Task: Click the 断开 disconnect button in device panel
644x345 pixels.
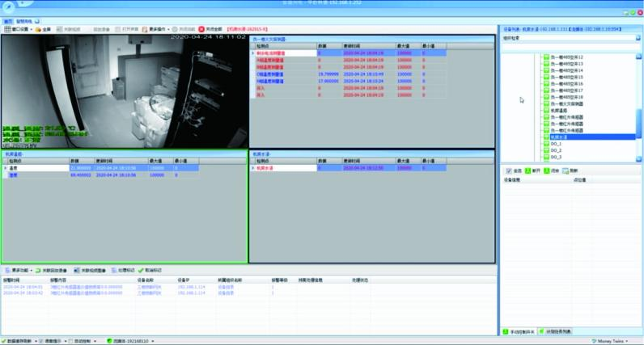Action: click(x=532, y=171)
